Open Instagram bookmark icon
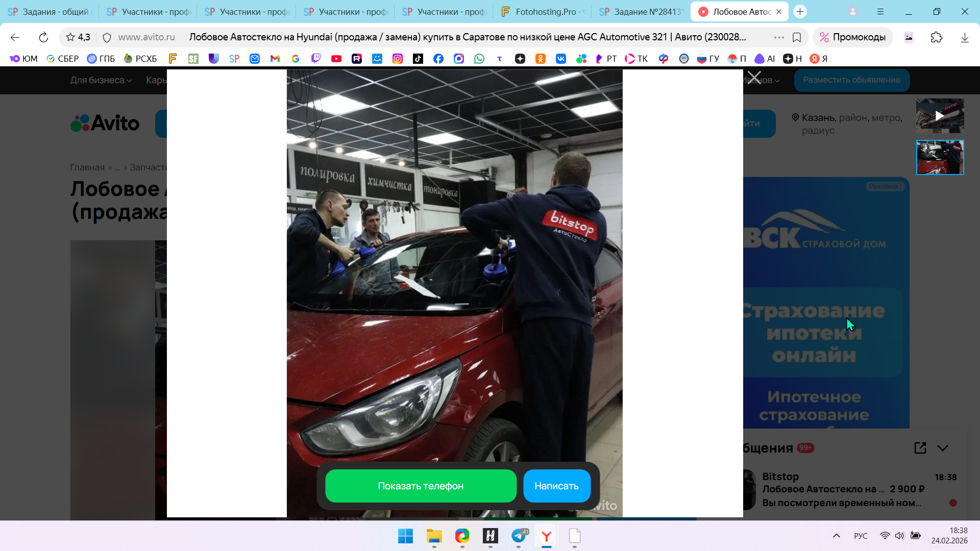 397,59
